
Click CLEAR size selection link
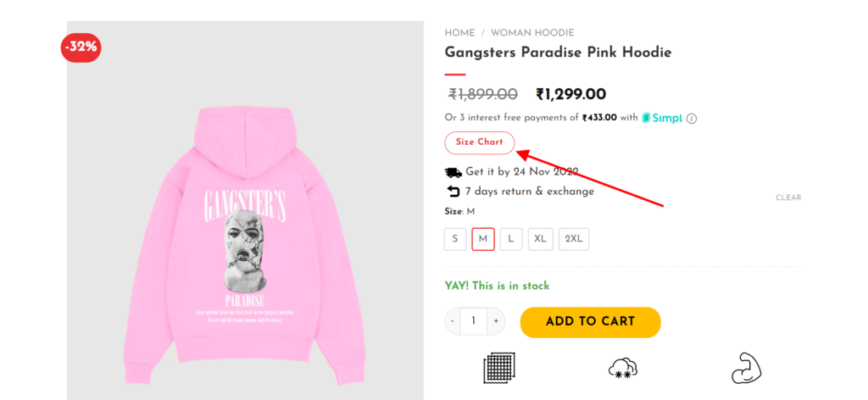point(788,197)
